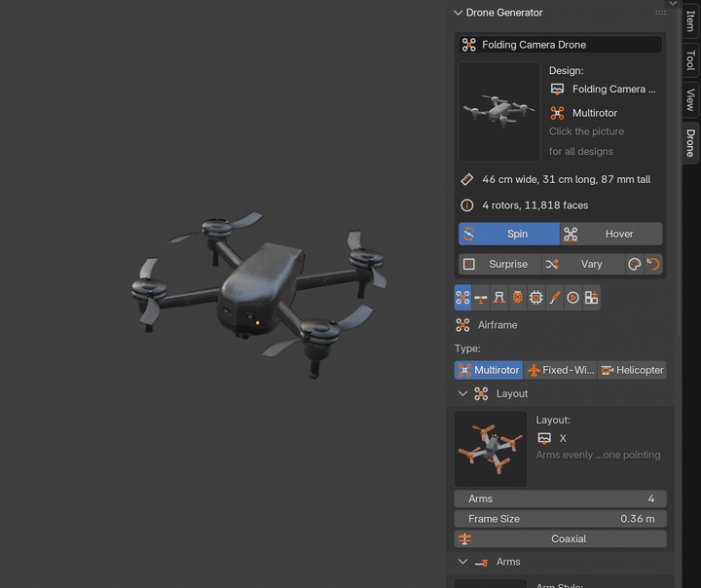Collapse the Layout section
Image resolution: width=701 pixels, height=588 pixels.
click(x=462, y=393)
